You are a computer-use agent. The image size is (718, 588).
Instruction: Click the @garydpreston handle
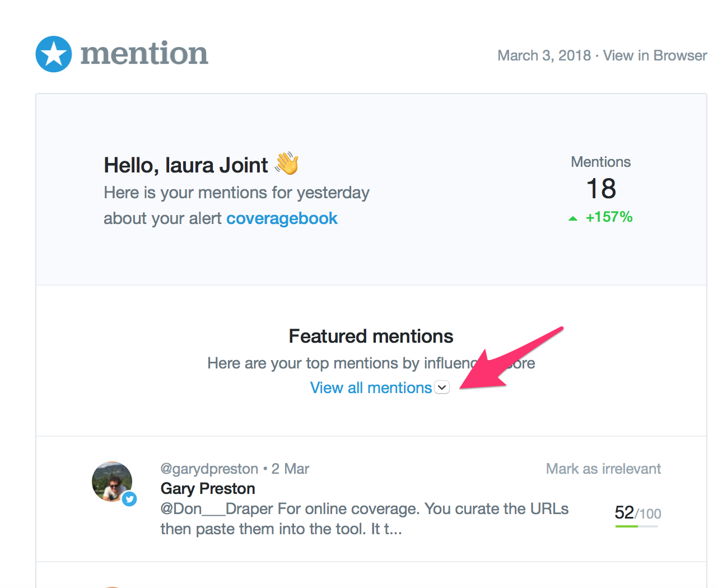pos(209,469)
